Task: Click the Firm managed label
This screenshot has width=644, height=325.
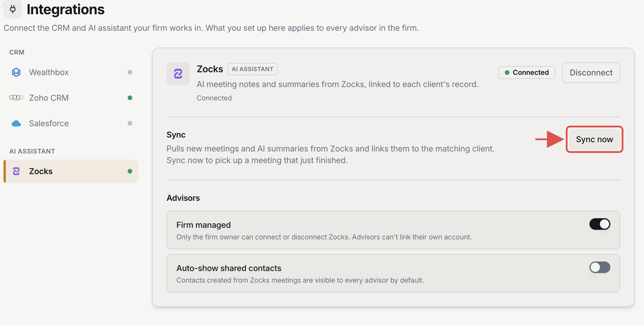Action: 203,225
